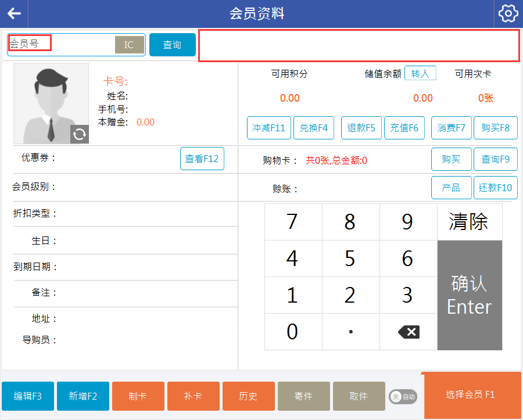Viewport: 523px width, 420px height.
Task: Click 购买F8 purchase button
Action: (496, 128)
